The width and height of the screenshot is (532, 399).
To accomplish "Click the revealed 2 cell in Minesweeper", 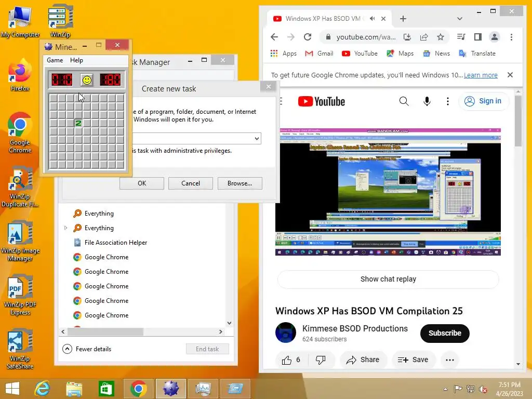I will 78,123.
